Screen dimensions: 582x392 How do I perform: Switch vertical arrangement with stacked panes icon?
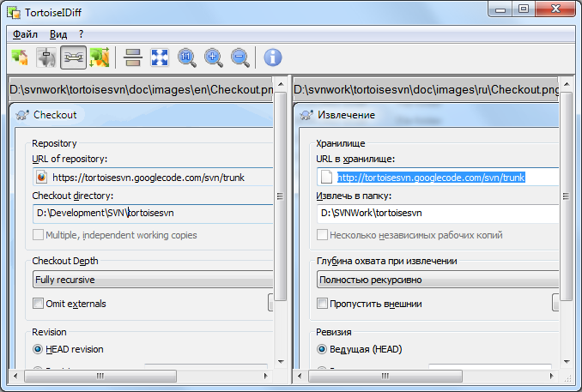point(133,57)
